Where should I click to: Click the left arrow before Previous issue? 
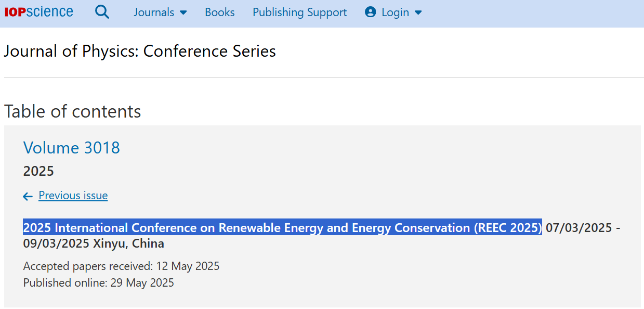[28, 196]
